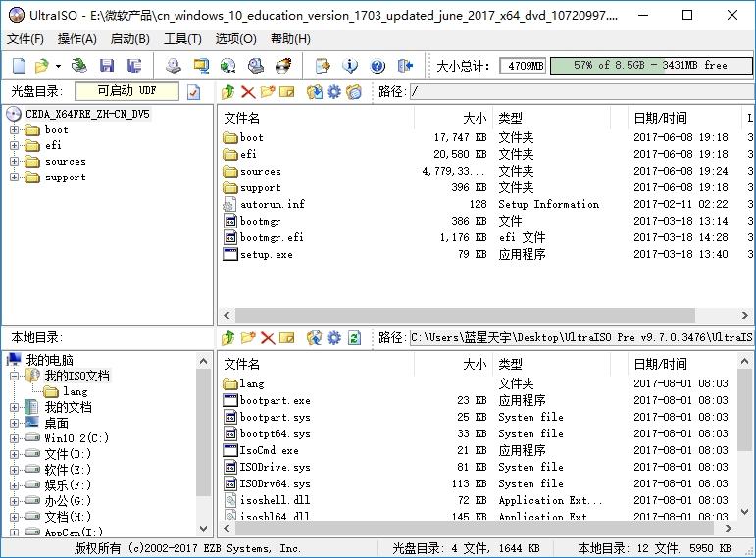The image size is (756, 558).
Task: Click the Save As toolbar icon
Action: pos(134,65)
